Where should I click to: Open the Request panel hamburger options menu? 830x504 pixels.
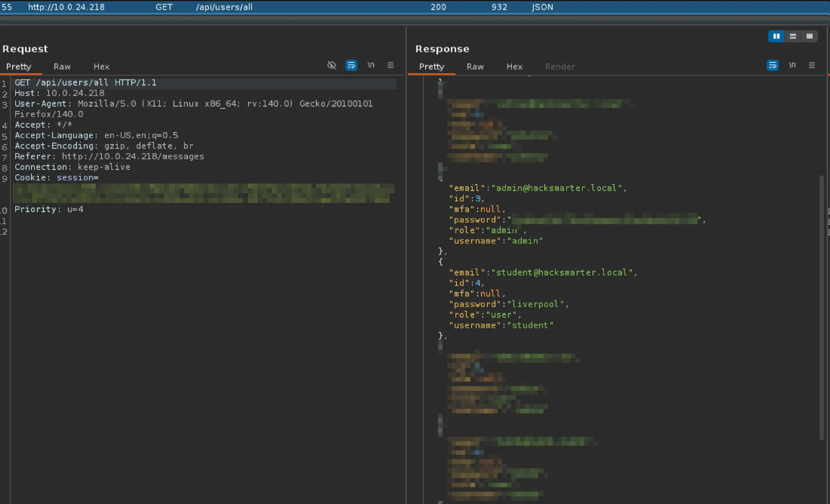point(391,65)
